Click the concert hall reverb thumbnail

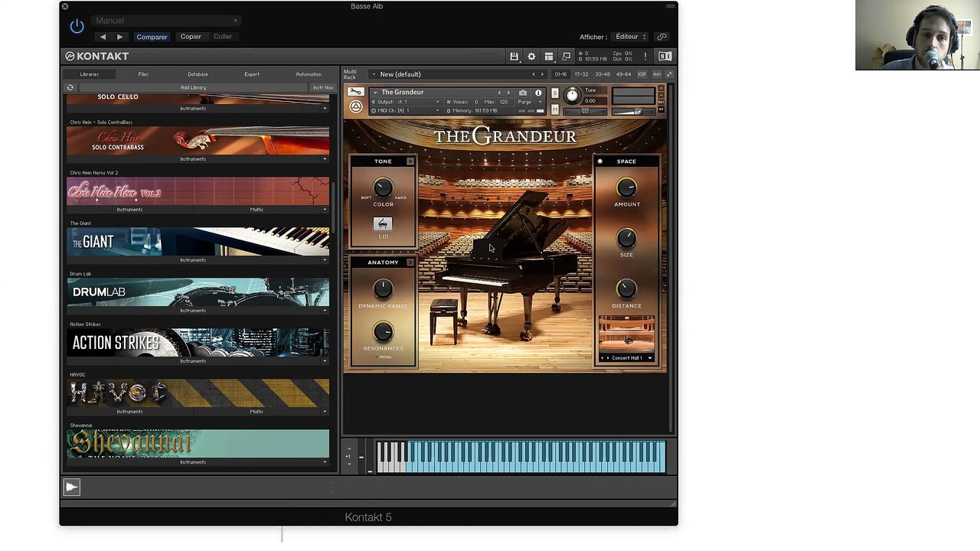click(627, 334)
